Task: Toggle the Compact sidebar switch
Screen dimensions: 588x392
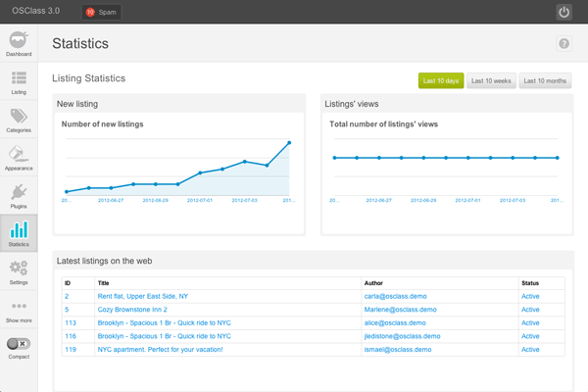Action: [x=19, y=344]
